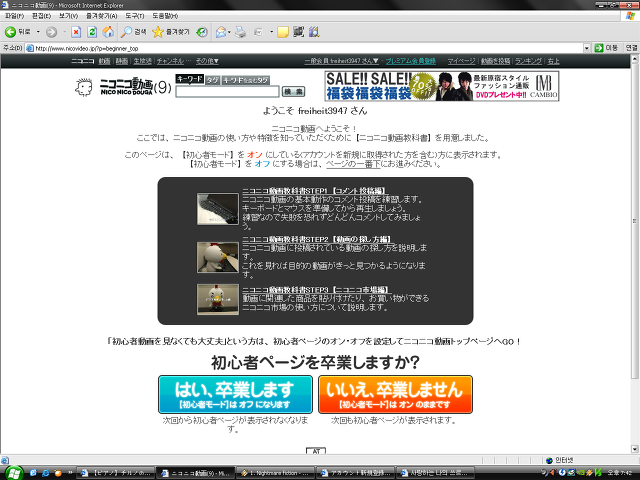Image resolution: width=640 pixels, height=480 pixels.
Task: Click the blue はい、卒業します button
Action: (x=235, y=394)
